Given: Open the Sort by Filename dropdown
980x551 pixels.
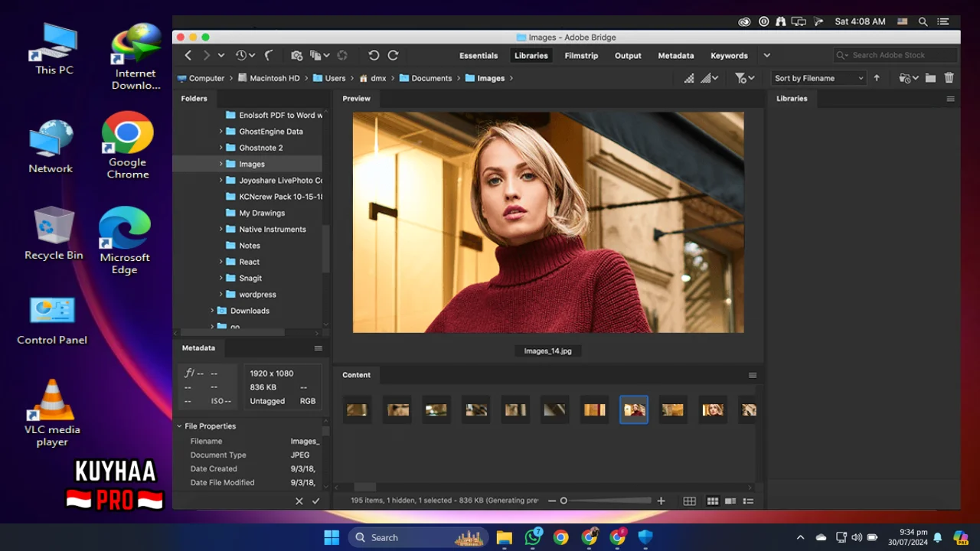Looking at the screenshot, I should pos(818,78).
